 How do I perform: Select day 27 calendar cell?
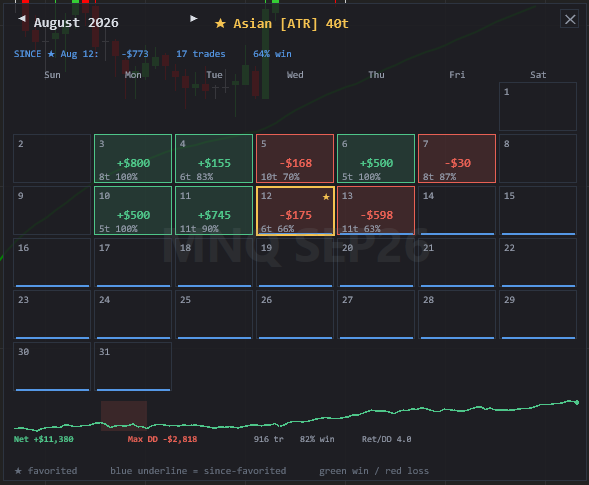pos(376,314)
